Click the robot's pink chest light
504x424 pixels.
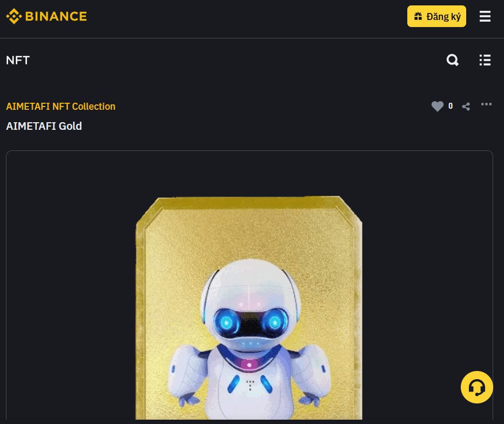point(249,365)
